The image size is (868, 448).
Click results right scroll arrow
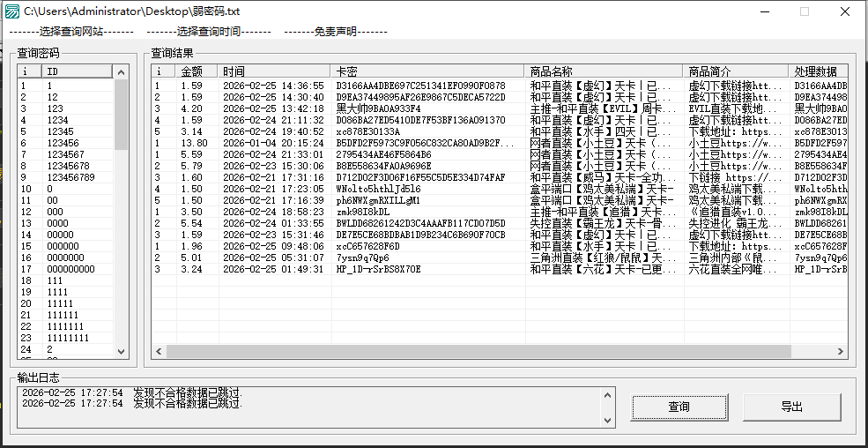pos(841,351)
